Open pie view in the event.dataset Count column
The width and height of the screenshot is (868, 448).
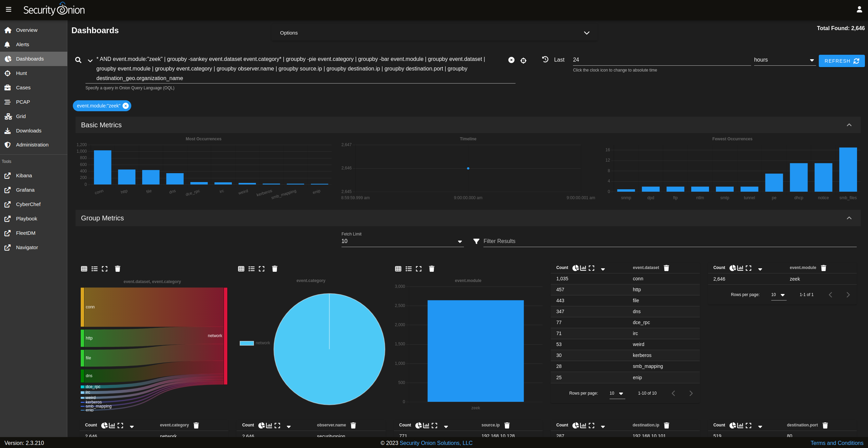[x=575, y=268]
